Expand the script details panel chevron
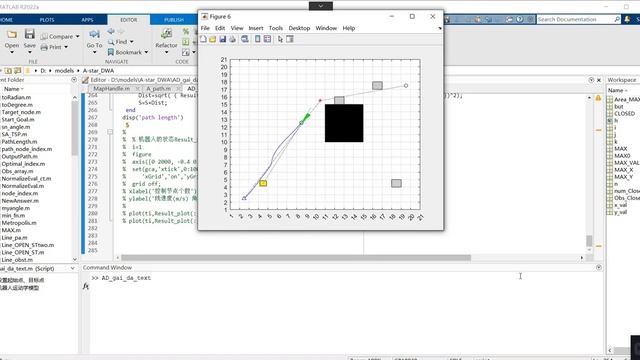640x360 pixels. click(x=73, y=268)
